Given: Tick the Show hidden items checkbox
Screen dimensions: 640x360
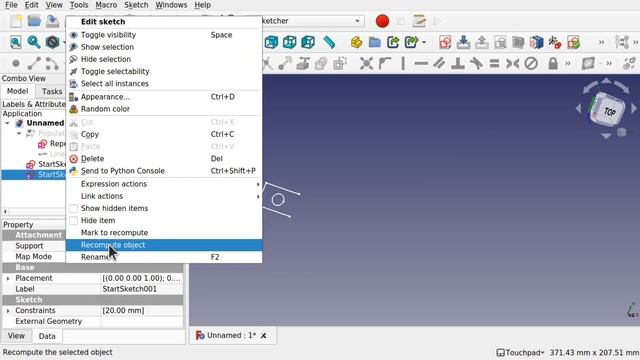Looking at the screenshot, I should (x=73, y=208).
